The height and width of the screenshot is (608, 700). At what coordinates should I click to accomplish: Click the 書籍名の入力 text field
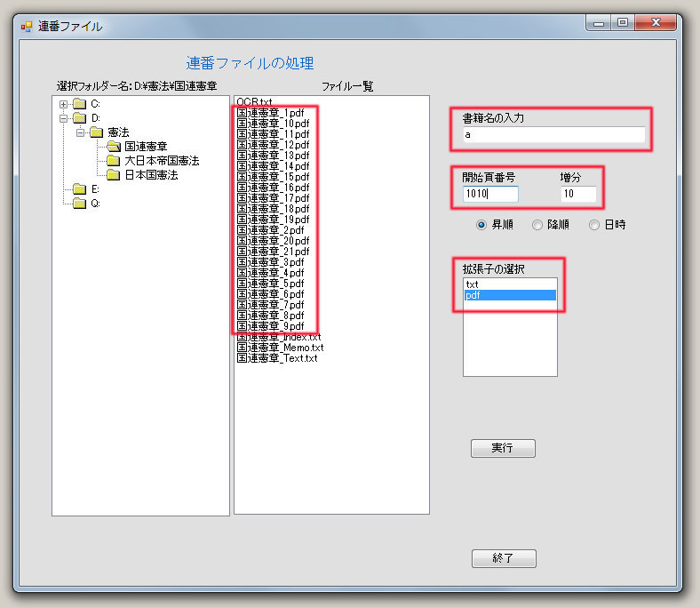553,134
